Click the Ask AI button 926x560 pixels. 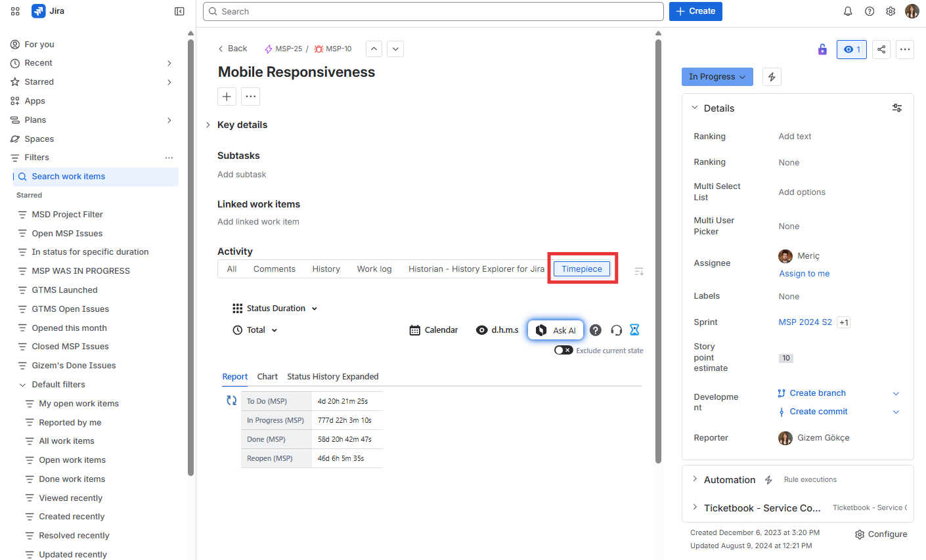click(x=556, y=330)
